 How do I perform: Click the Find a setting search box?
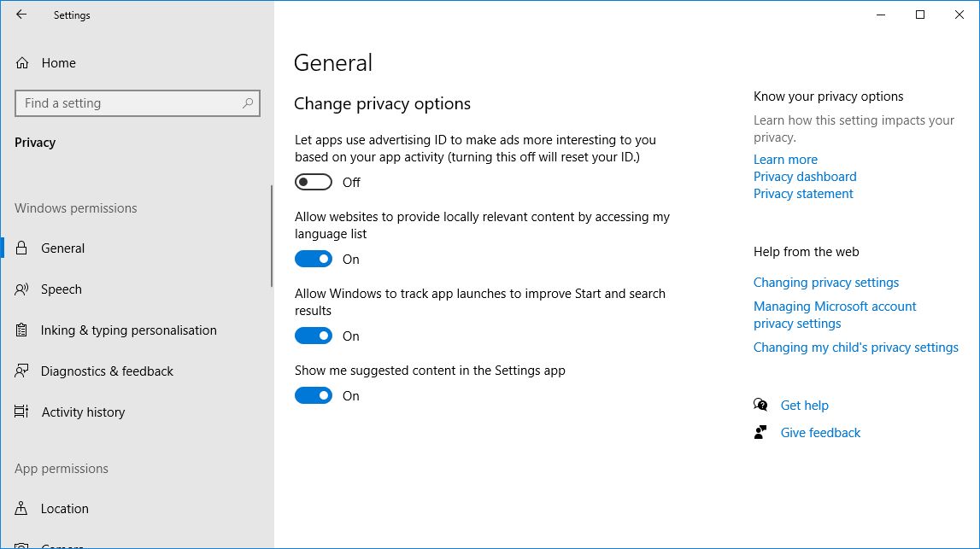(x=138, y=103)
